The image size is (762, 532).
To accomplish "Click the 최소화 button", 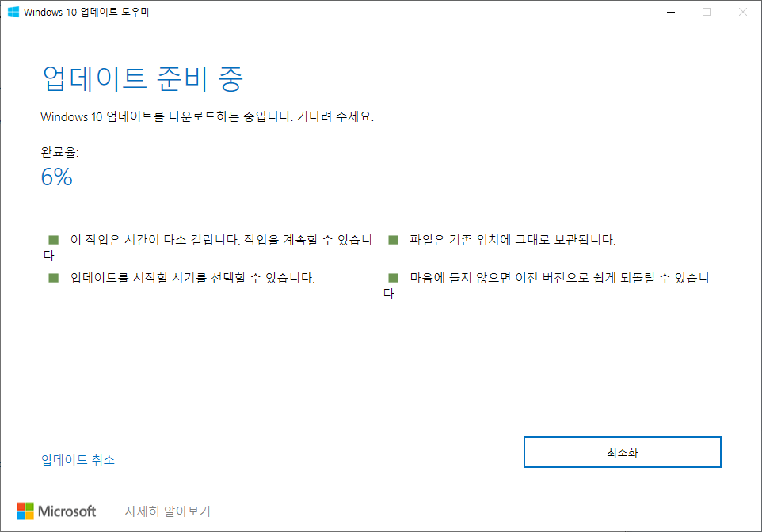I will [x=622, y=452].
